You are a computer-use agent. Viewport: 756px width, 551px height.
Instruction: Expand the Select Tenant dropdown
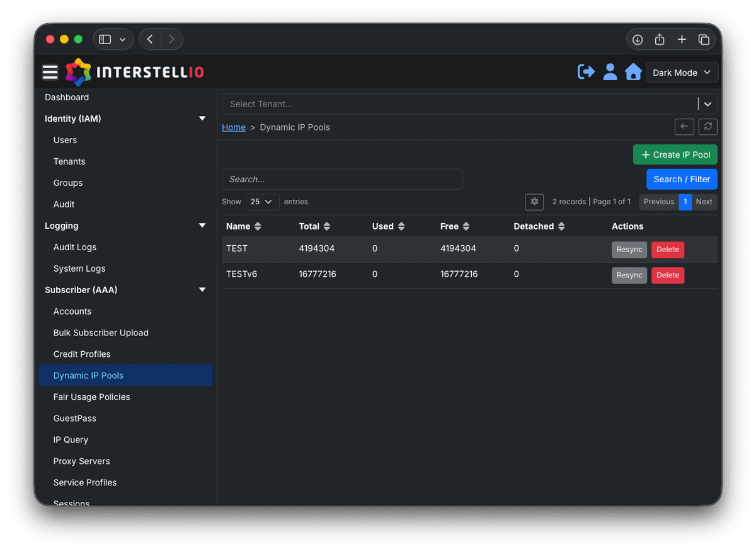coord(707,104)
